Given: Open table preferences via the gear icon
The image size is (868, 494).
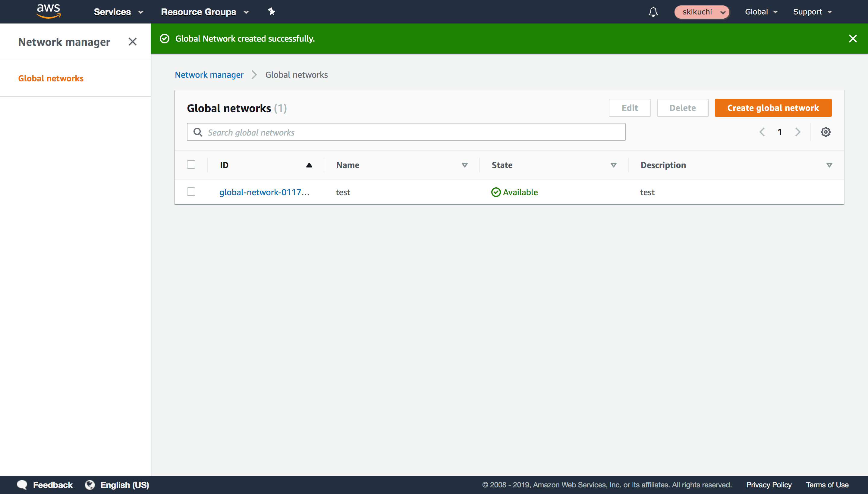Looking at the screenshot, I should pos(826,132).
